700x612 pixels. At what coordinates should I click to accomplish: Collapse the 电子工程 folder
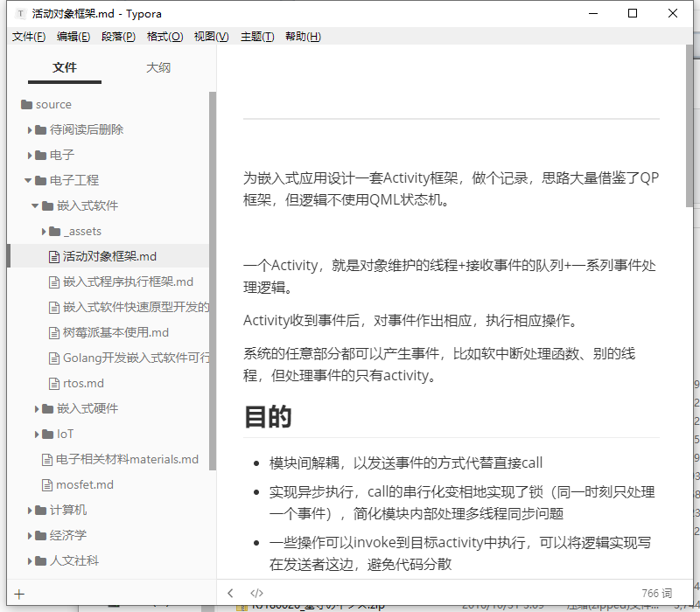click(29, 181)
